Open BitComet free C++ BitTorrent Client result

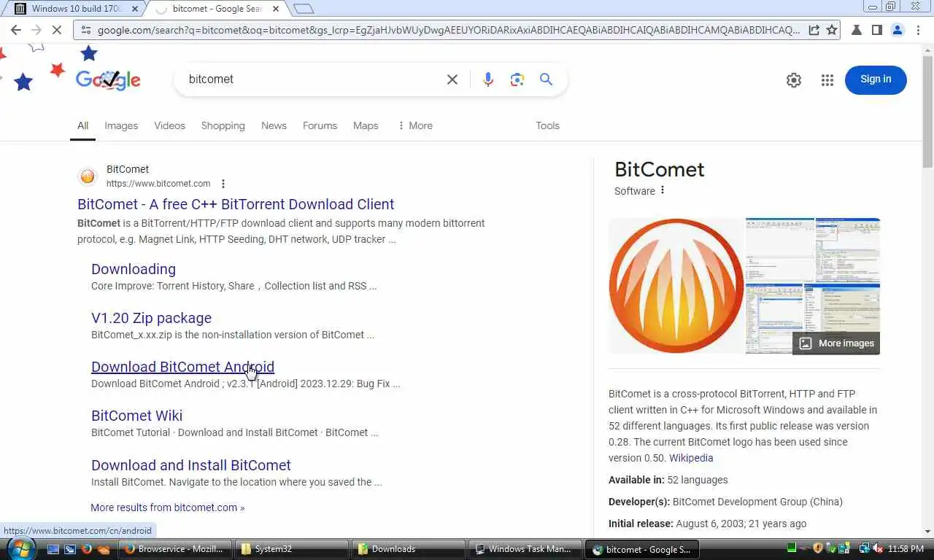coord(236,204)
